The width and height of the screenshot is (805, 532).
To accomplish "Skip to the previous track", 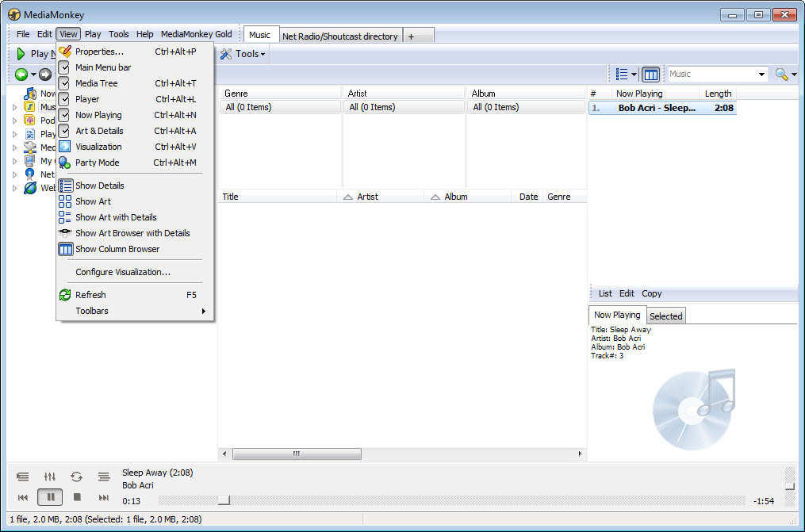I will point(23,497).
